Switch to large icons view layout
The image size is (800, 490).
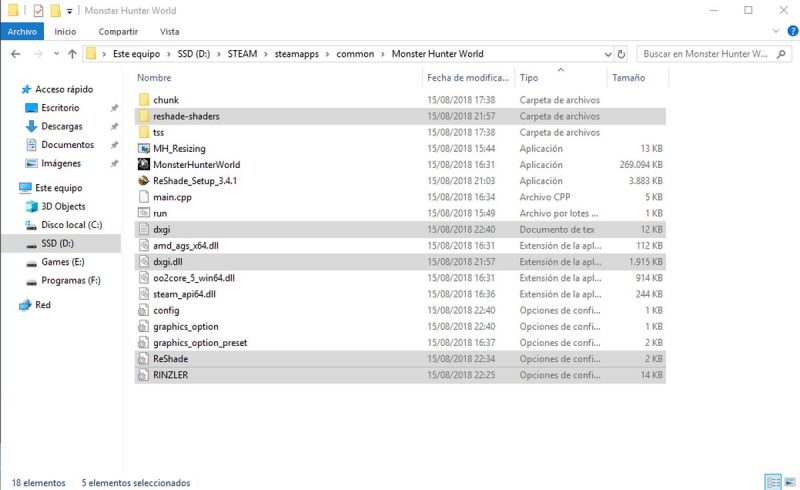[x=790, y=482]
